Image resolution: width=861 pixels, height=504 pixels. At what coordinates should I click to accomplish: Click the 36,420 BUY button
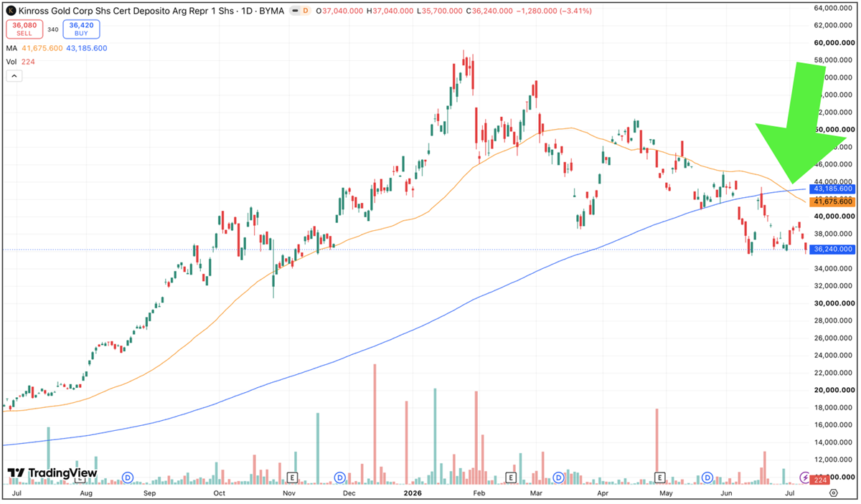pos(81,29)
